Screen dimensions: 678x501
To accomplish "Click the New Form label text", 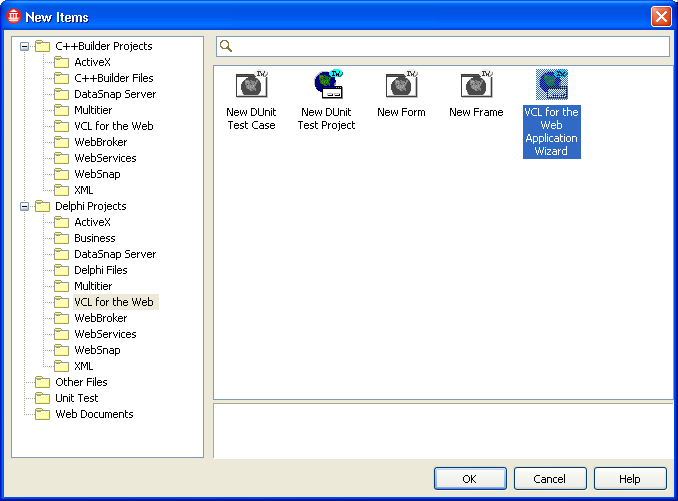I will tap(401, 112).
